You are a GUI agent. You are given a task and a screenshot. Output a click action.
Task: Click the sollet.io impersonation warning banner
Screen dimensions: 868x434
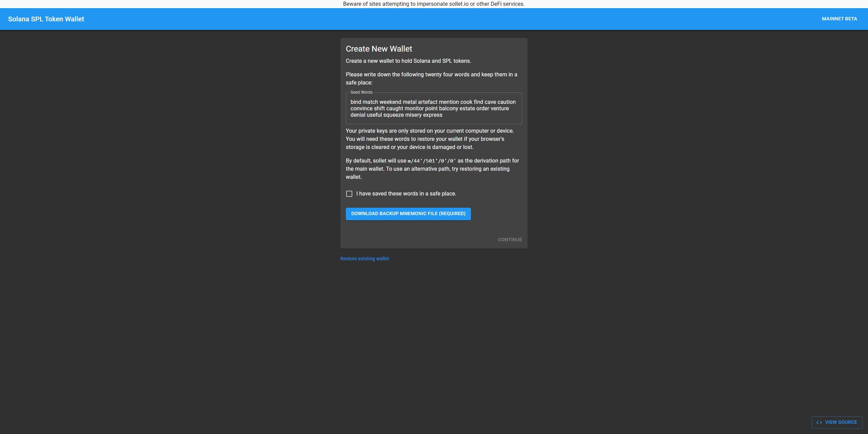tap(434, 4)
